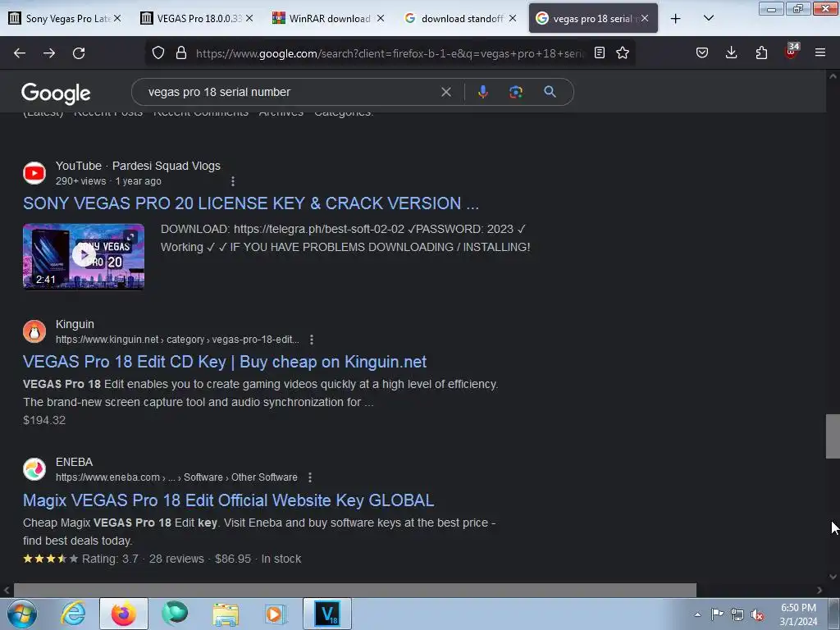This screenshot has height=630, width=840.
Task: Go back to previous page
Action: (x=20, y=53)
